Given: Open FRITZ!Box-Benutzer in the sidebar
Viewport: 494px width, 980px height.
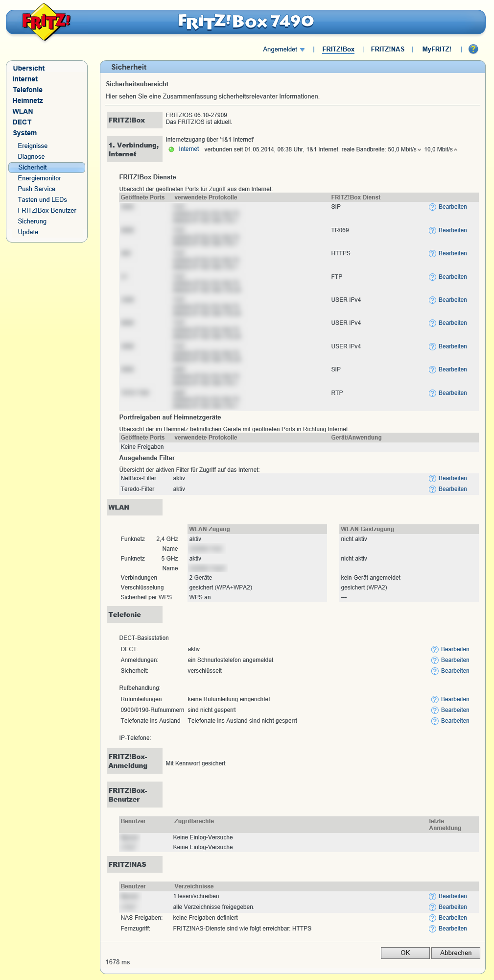Looking at the screenshot, I should 47,210.
